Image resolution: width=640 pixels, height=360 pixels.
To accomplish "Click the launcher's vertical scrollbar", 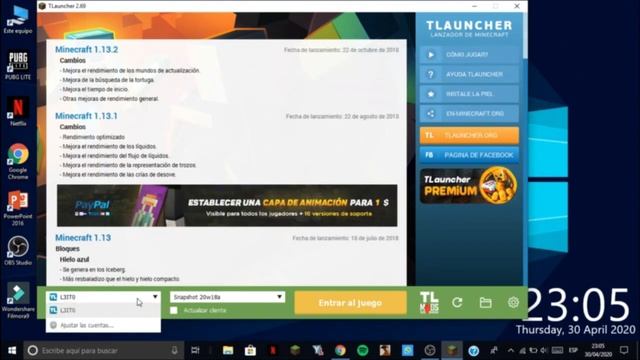I will pos(525,37).
